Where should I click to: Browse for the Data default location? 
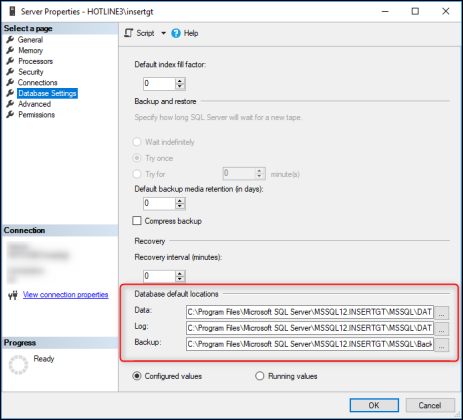[442, 313]
